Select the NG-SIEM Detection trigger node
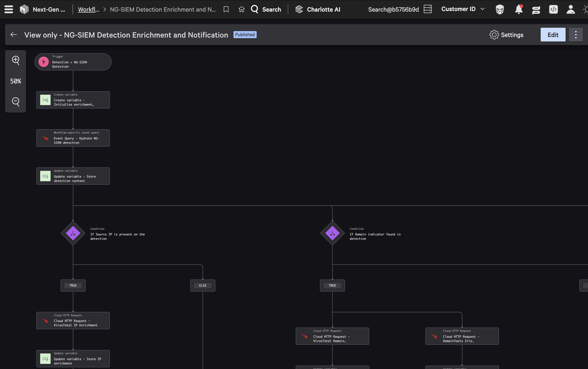Image resolution: width=588 pixels, height=369 pixels. (x=73, y=62)
